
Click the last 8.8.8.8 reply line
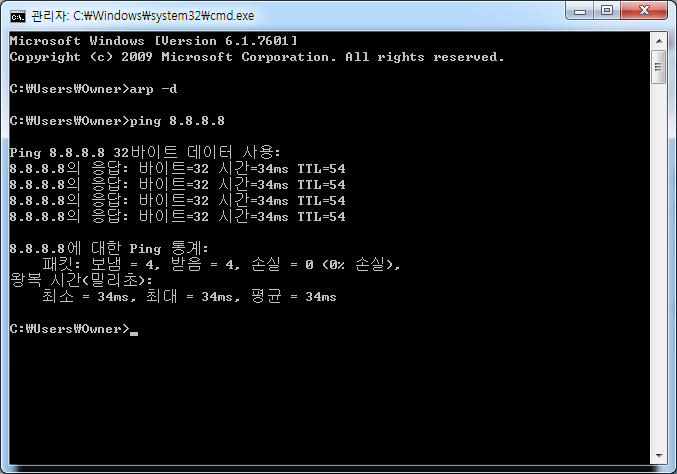coord(177,216)
